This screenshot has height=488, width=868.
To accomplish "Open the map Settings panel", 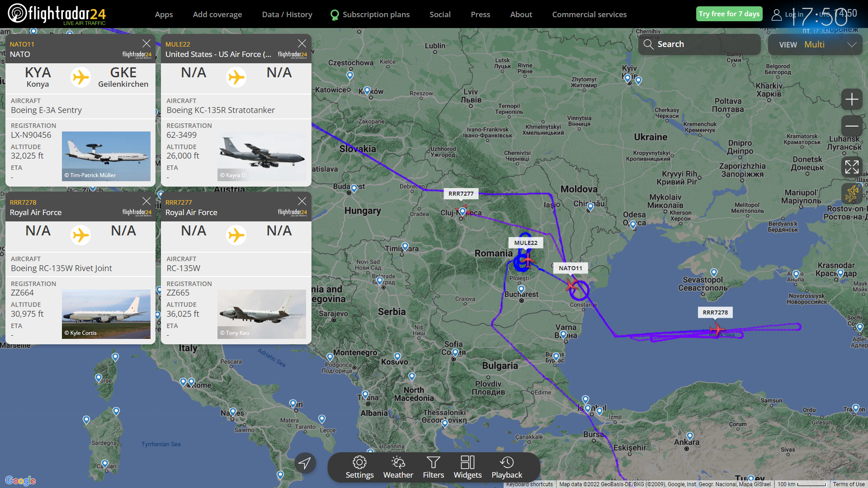I will (359, 467).
